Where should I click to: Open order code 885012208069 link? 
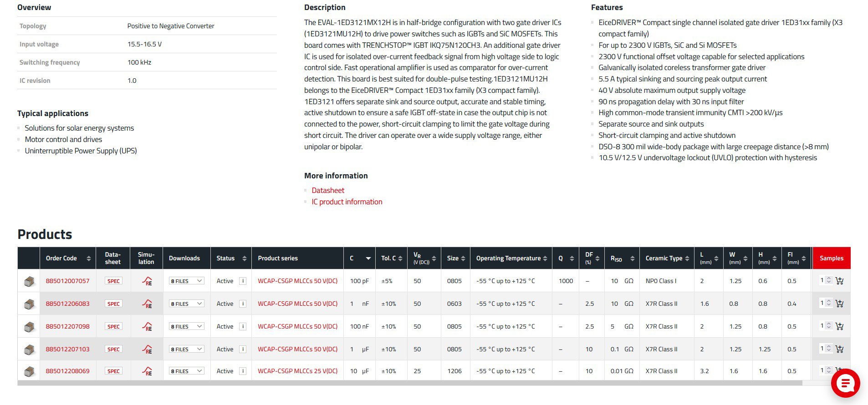[67, 371]
